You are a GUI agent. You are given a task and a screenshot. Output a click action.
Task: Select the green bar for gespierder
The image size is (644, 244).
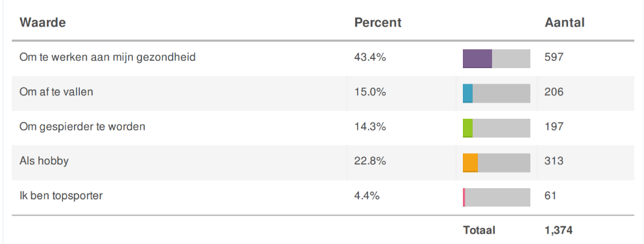point(468,128)
